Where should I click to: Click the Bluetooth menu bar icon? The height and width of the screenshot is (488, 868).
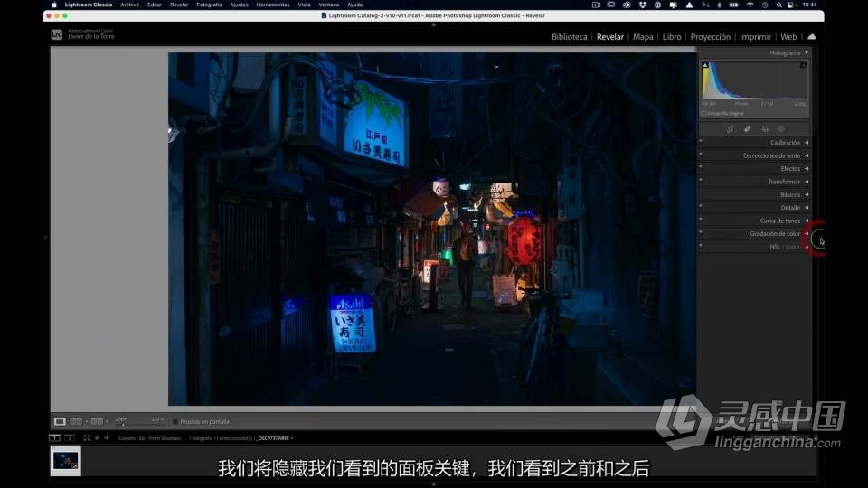click(719, 5)
